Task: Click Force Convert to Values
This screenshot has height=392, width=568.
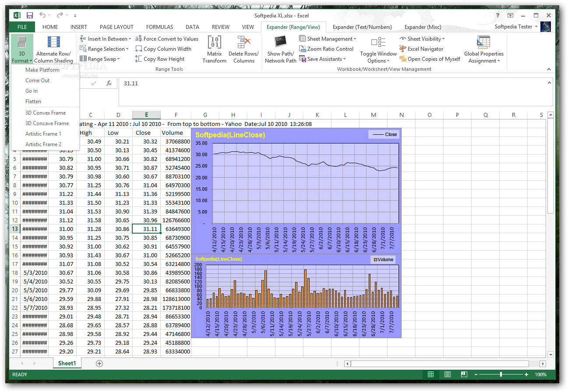Action: click(167, 39)
